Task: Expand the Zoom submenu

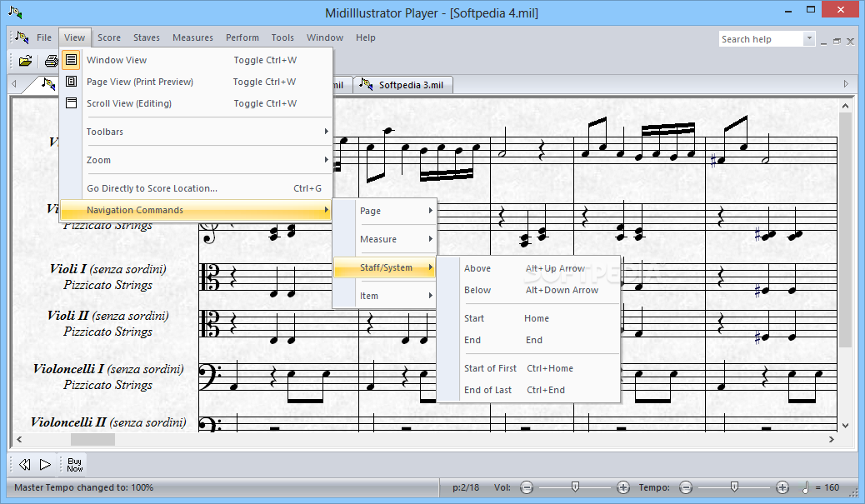Action: pyautogui.click(x=196, y=160)
